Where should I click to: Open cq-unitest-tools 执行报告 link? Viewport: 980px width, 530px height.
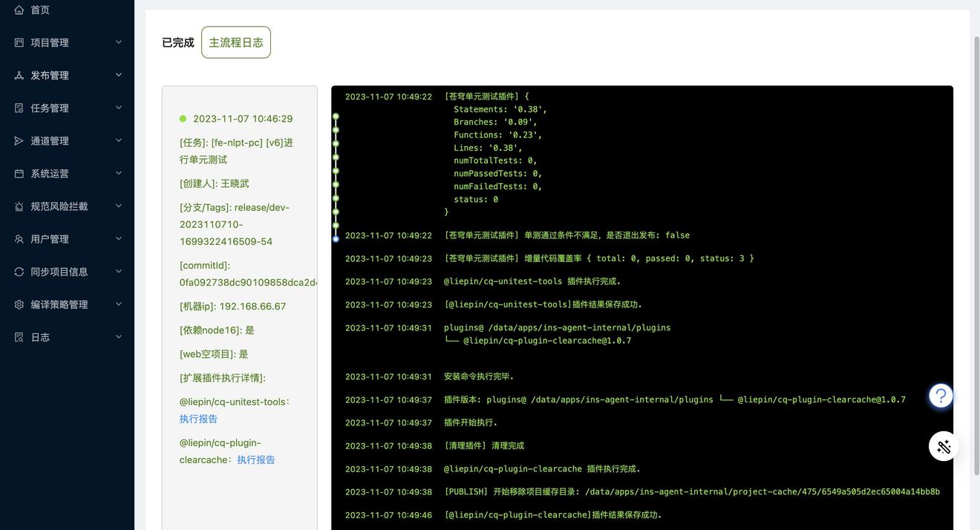point(198,419)
